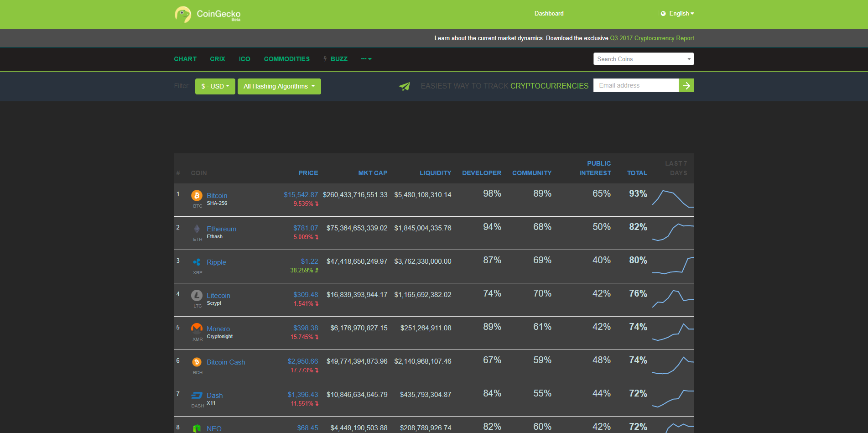The image size is (868, 433).
Task: Sort table by COMMUNITY column header
Action: pos(532,173)
